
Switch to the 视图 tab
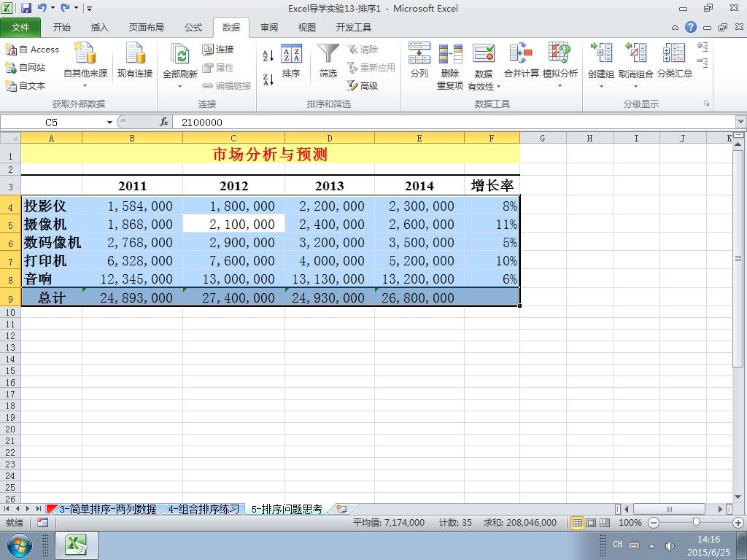307,28
